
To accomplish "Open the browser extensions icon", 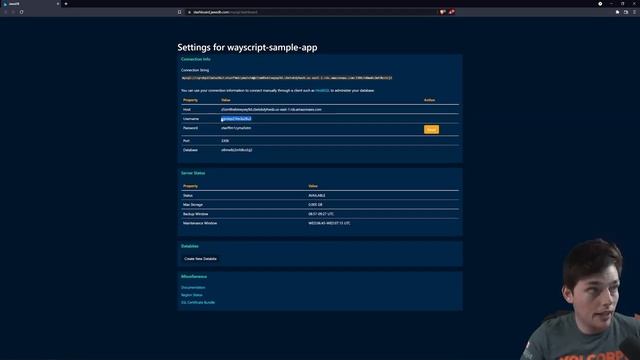I will [x=617, y=12].
